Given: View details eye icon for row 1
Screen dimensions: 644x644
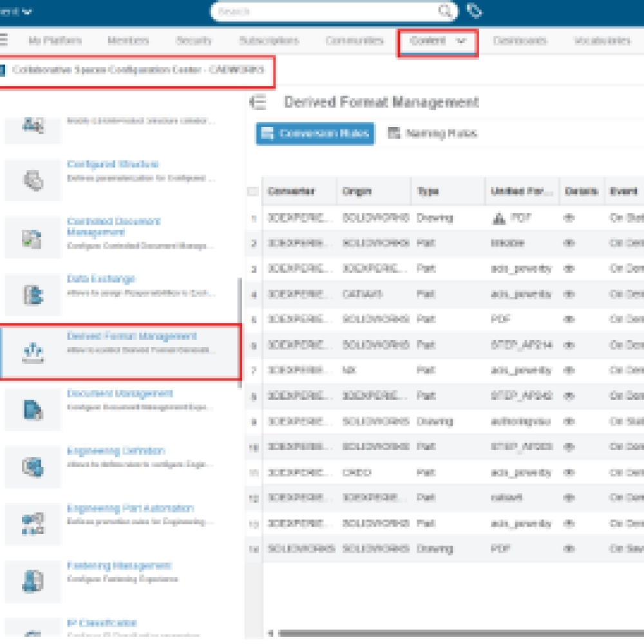Looking at the screenshot, I should [x=569, y=218].
